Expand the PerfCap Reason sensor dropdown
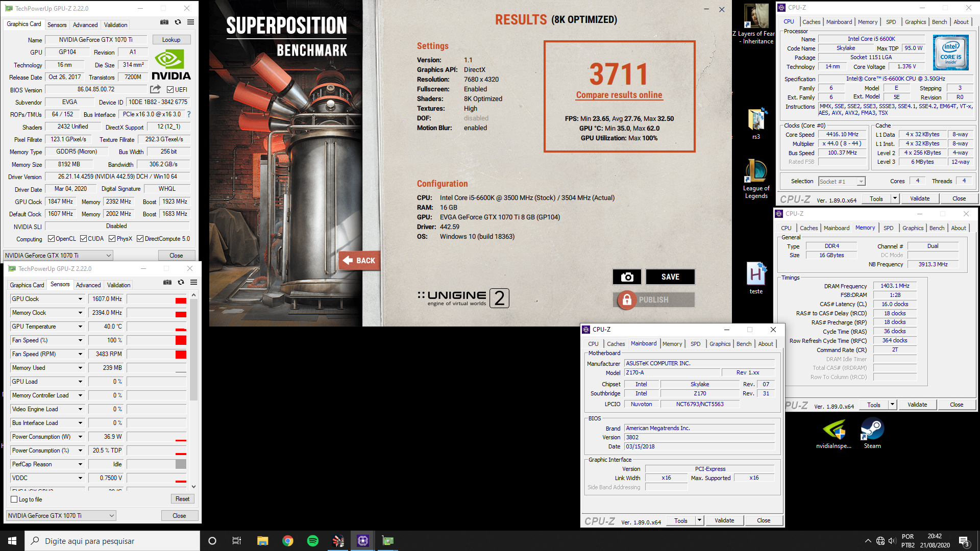The height and width of the screenshot is (551, 980). pyautogui.click(x=80, y=464)
